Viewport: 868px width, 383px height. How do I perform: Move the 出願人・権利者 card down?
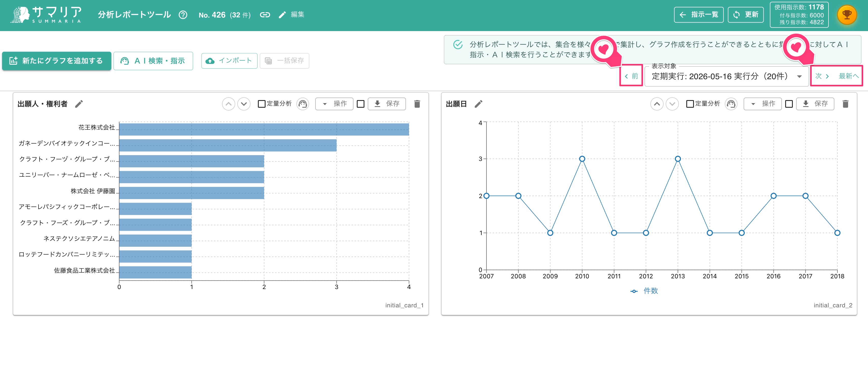[x=244, y=104]
